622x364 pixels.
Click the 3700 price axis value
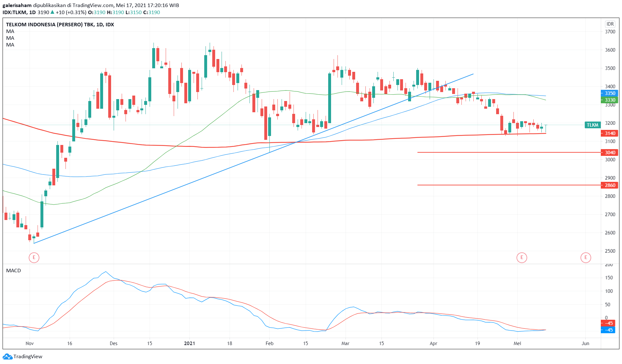(x=610, y=32)
